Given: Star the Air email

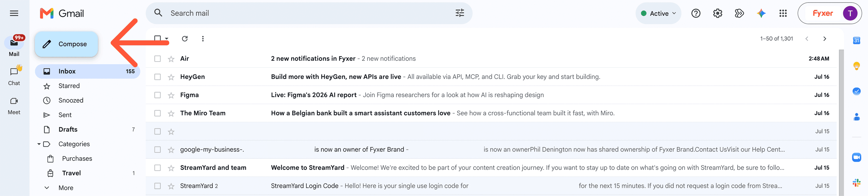Looking at the screenshot, I should [171, 59].
